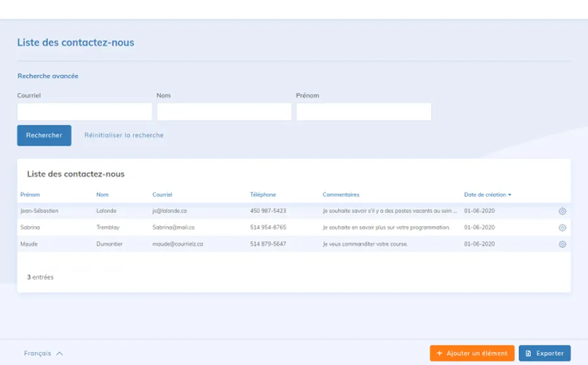Screen dimensions: 588x365
Task: Click the Ajouter un élément button
Action: [472, 353]
